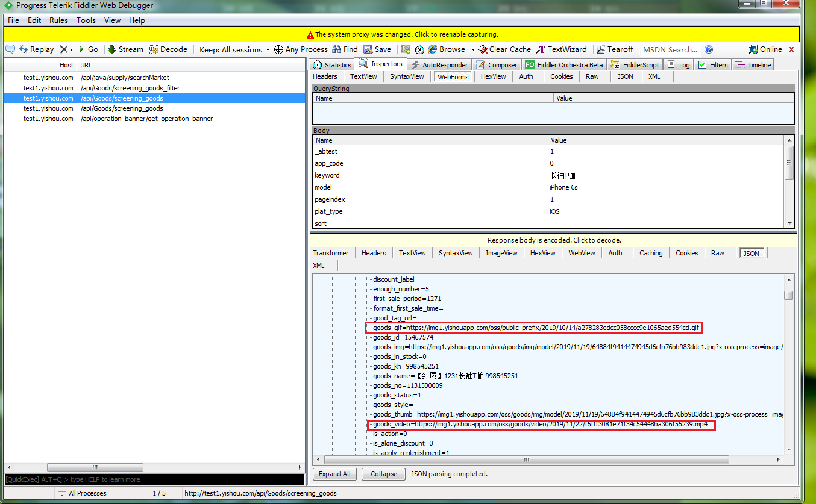Select the response Transformer tab
Viewport: 816px width, 504px height.
pos(330,253)
